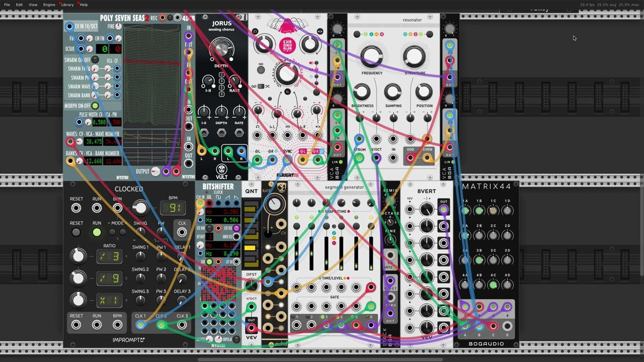Click the PW 2 knob on Clocked
This screenshot has width=644, height=362.
[161, 279]
